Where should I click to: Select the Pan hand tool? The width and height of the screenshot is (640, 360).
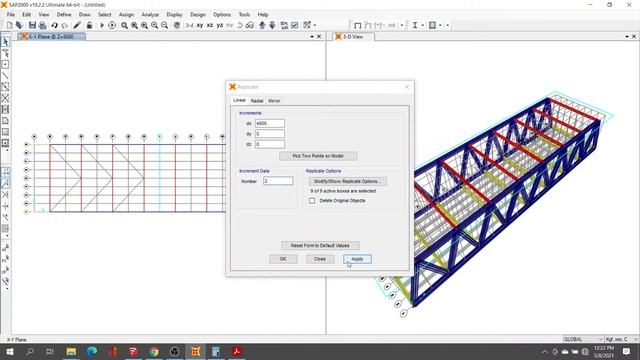177,25
